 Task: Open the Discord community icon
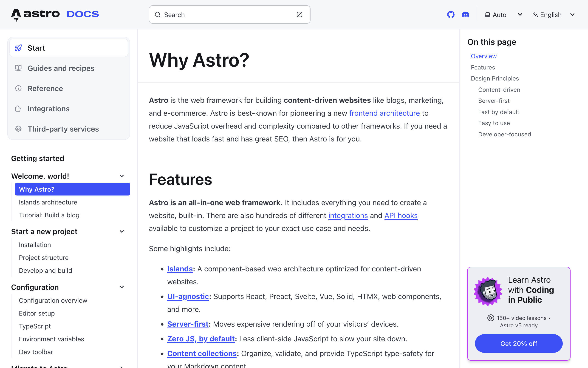pos(465,14)
